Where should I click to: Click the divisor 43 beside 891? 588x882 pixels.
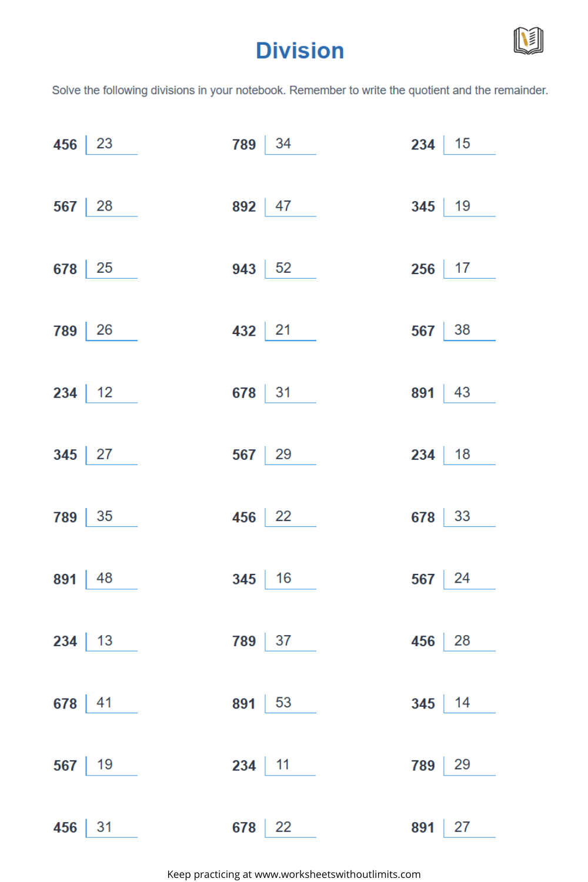coord(462,392)
